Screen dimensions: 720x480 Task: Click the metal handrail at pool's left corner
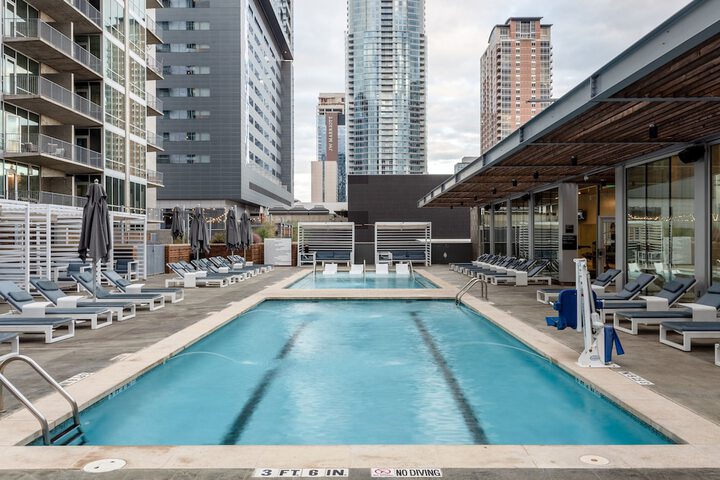(40, 395)
